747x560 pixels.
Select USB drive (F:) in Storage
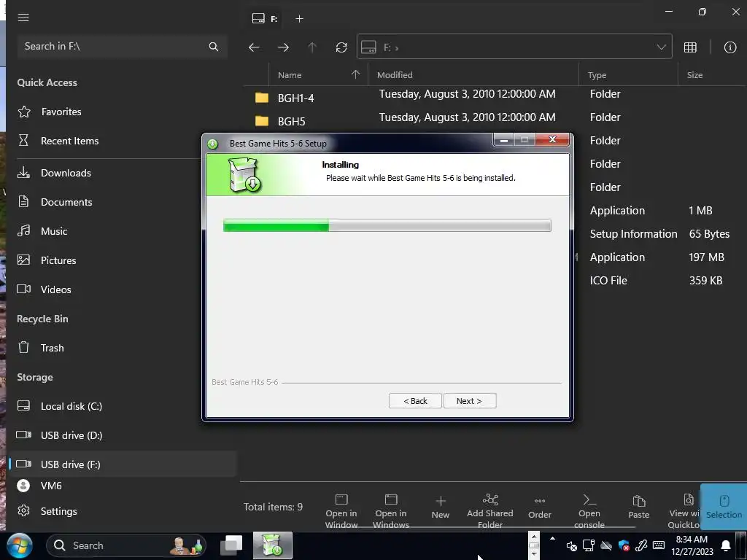(123, 464)
